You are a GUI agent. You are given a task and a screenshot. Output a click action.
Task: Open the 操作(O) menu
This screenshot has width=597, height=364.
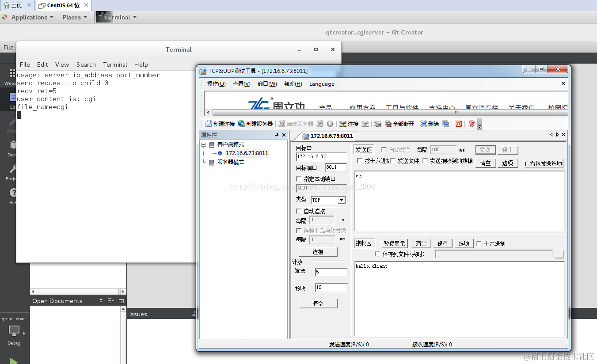pos(216,84)
